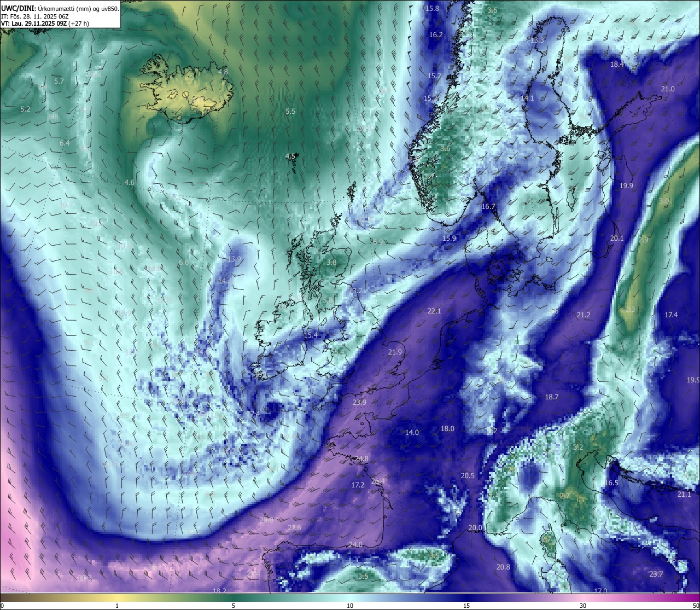The width and height of the screenshot is (700, 610).
Task: Click the 21.0 value label
Action: pyautogui.click(x=668, y=89)
